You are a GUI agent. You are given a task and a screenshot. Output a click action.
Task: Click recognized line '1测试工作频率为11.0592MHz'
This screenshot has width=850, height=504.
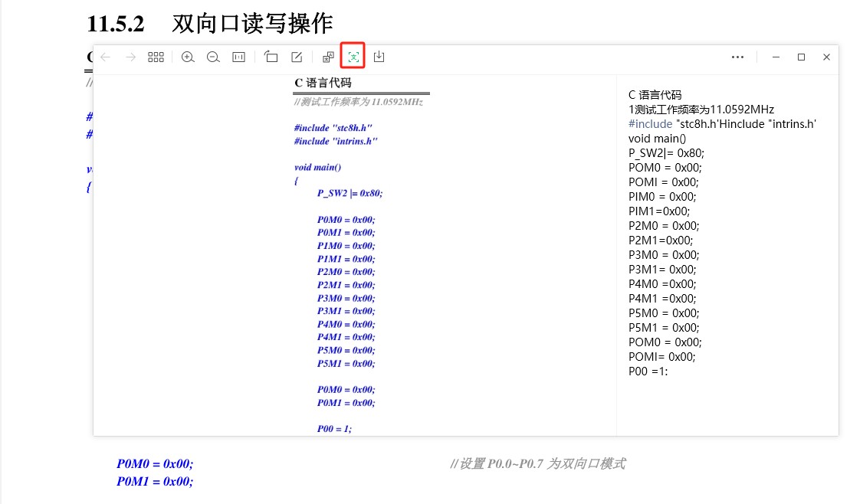(x=701, y=110)
